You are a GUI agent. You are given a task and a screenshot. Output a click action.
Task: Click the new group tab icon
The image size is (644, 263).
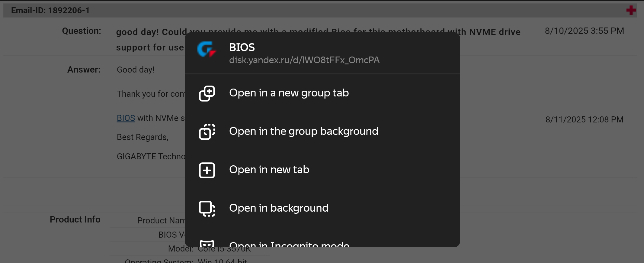207,93
